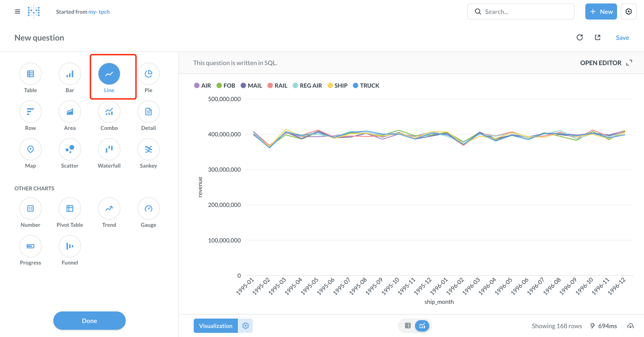Switch to table data view toggle

(x=408, y=326)
